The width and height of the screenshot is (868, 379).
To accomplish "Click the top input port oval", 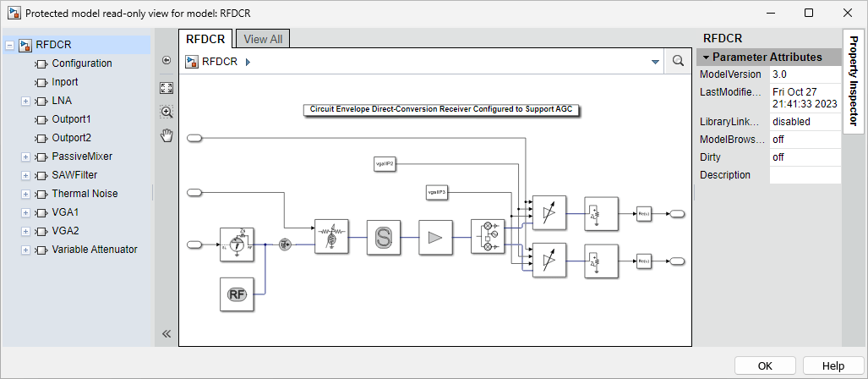I will coord(195,139).
